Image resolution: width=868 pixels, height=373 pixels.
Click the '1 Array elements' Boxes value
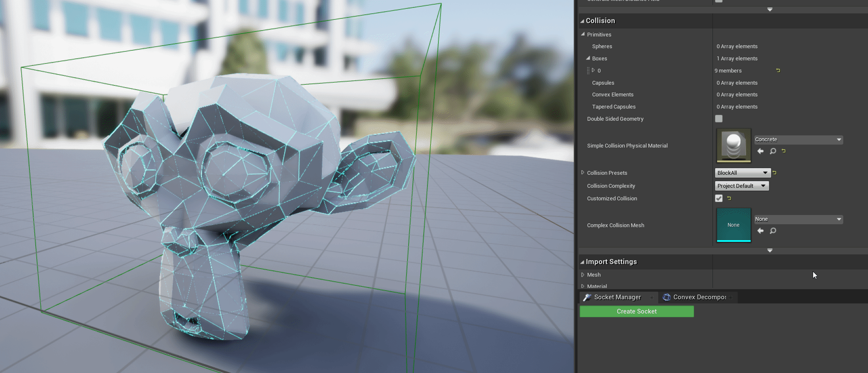737,59
